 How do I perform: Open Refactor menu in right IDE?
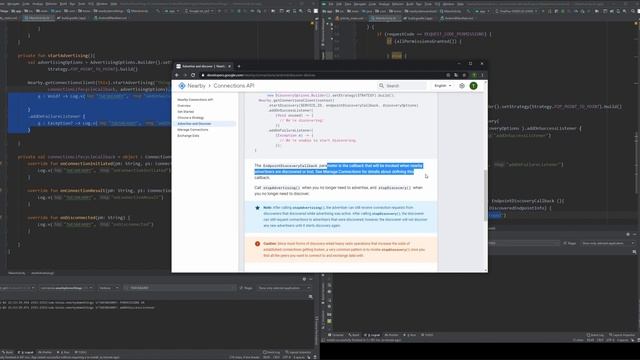click(x=398, y=4)
